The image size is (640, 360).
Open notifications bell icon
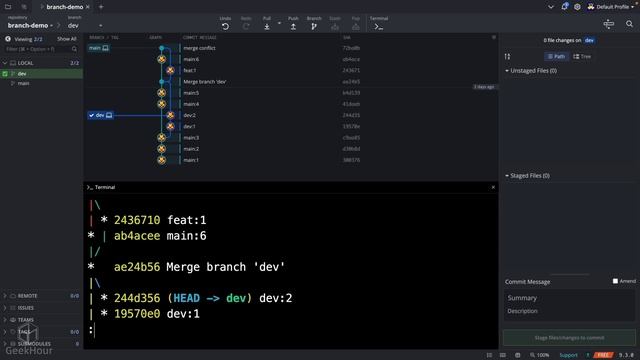coord(564,7)
